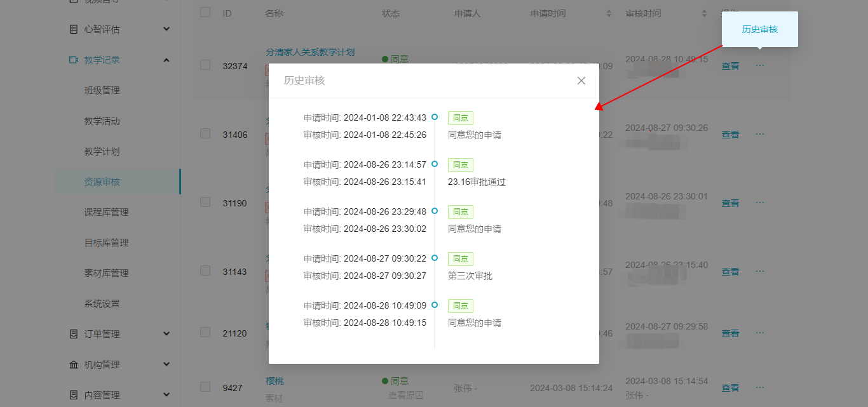Check the box for row 32374

click(205, 65)
